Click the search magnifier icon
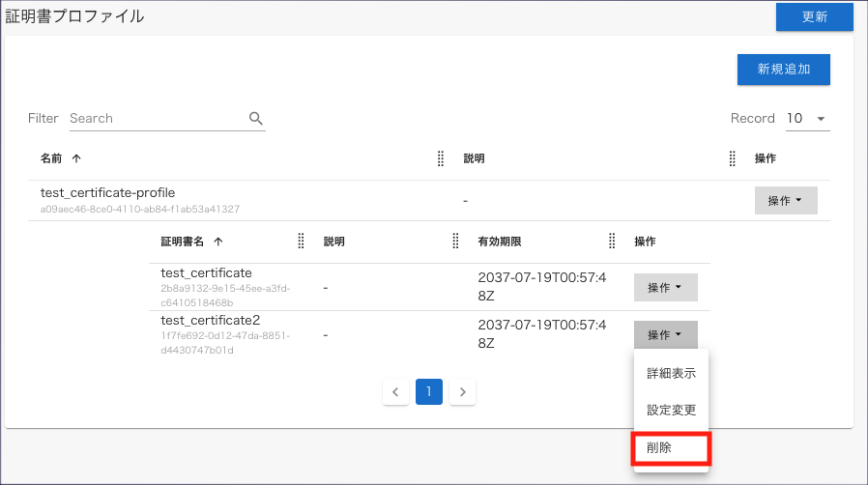This screenshot has height=485, width=868. point(256,118)
